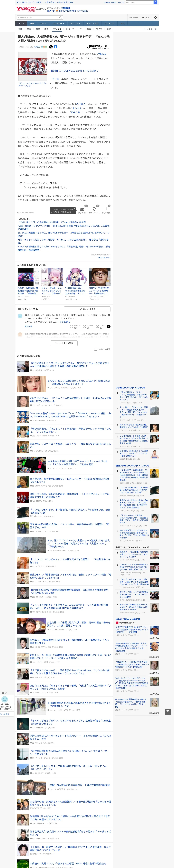
Task: Click the Yahoo! JAPAN News logo
Action: (31, 9)
